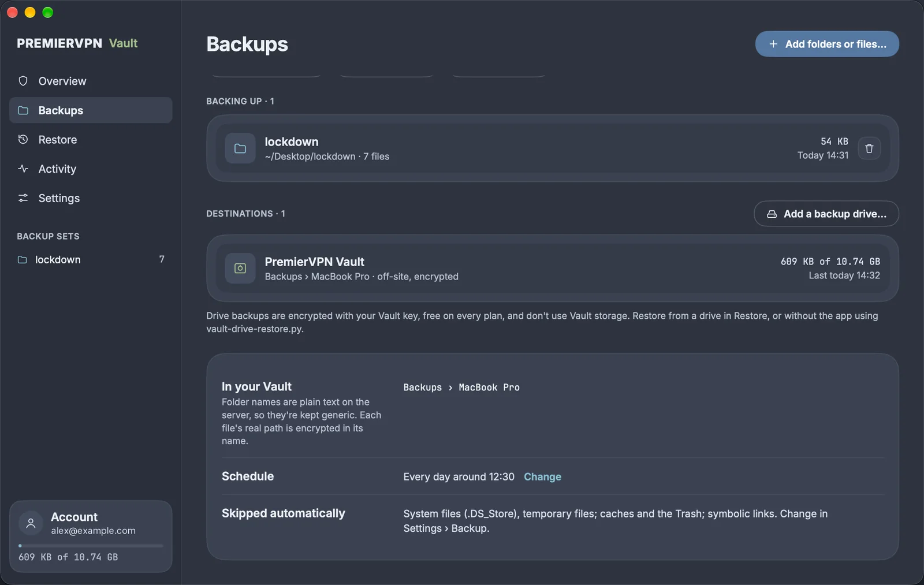
Task: Open the Overview shield icon
Action: pos(23,81)
